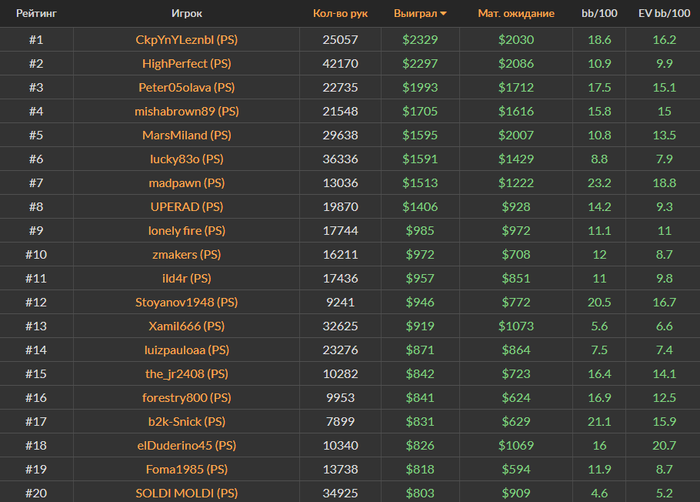This screenshot has width=700, height=502.
Task: Open elDuderino45 (PS) player link
Action: tap(187, 446)
